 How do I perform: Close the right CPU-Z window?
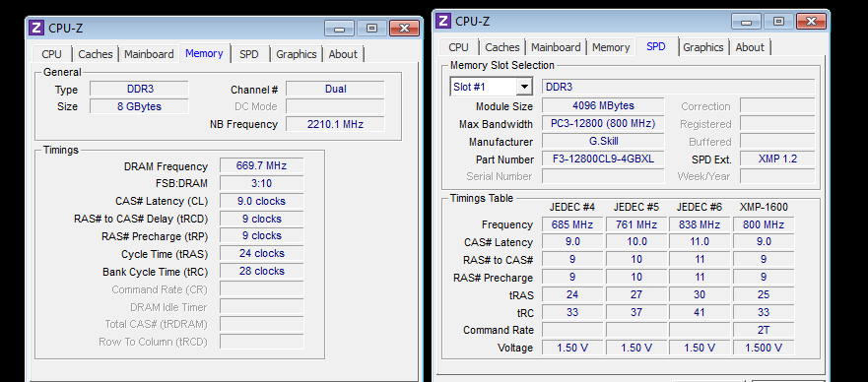tap(811, 22)
